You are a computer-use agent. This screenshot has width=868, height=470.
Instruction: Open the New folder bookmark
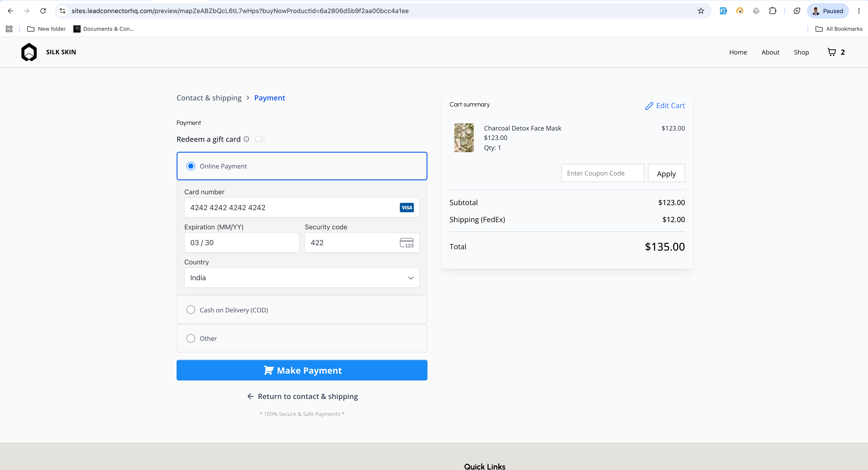tap(46, 29)
